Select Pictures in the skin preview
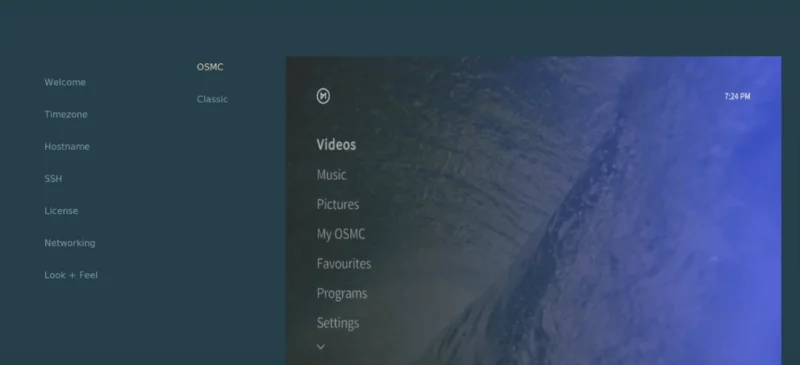Image resolution: width=800 pixels, height=365 pixels. tap(338, 204)
